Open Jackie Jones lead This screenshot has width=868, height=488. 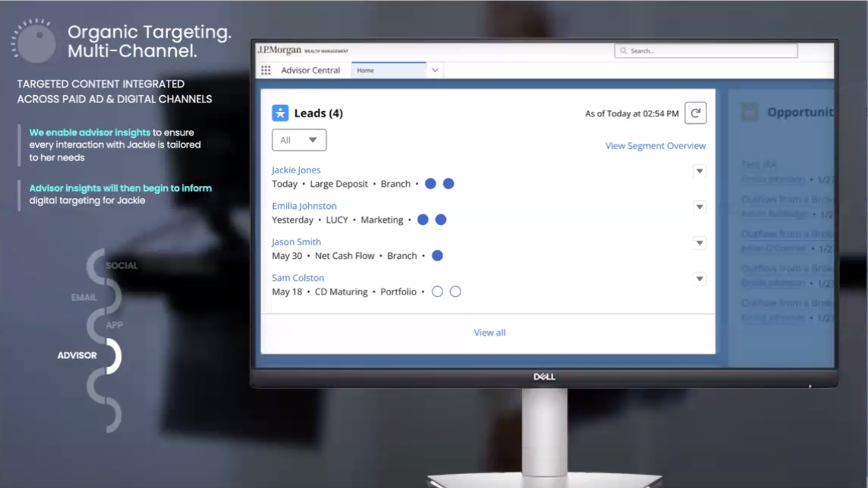(296, 170)
